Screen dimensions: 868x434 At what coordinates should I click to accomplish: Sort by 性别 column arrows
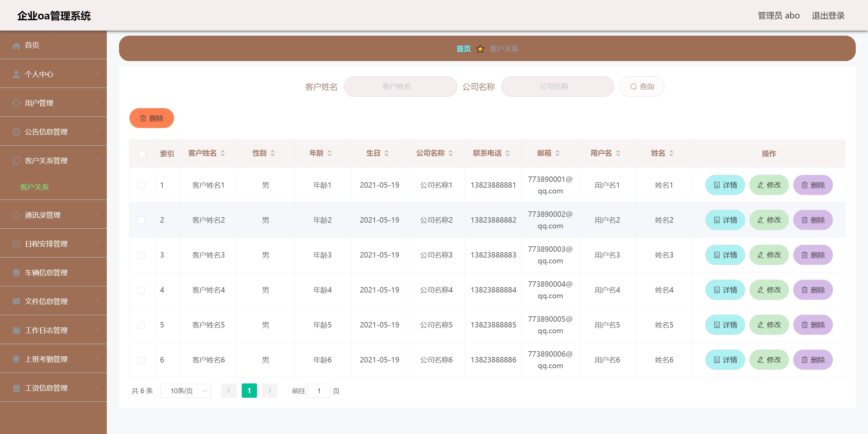[x=273, y=153]
